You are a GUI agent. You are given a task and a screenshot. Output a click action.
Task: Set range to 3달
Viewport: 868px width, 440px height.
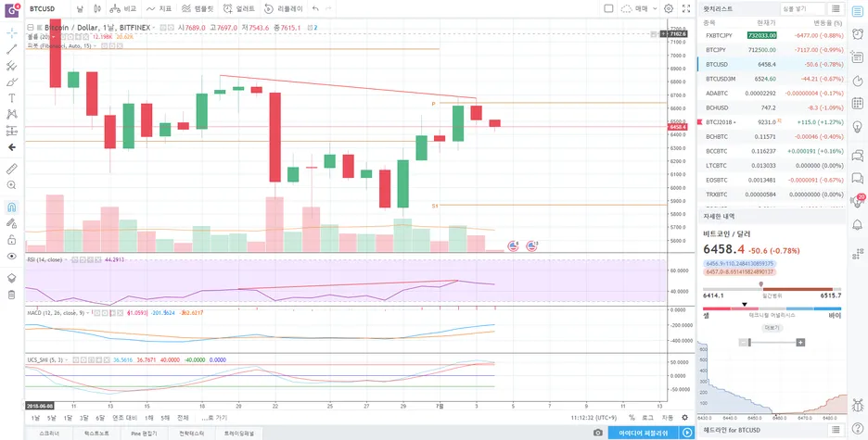pos(84,418)
